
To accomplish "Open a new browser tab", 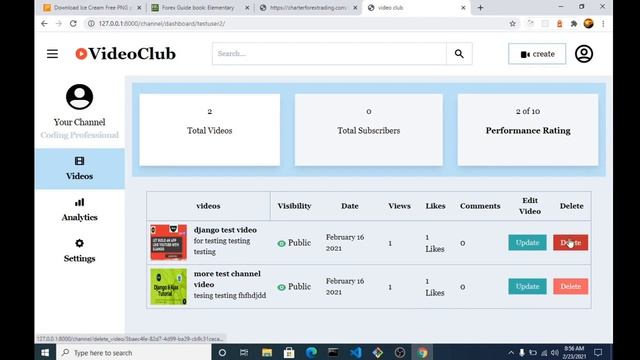I will (x=480, y=8).
